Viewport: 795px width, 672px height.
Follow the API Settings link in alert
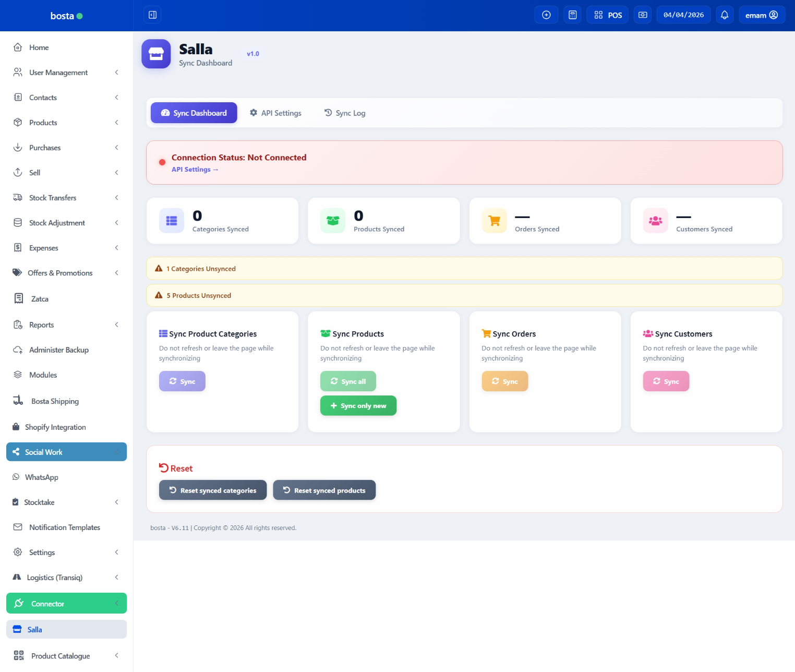point(195,170)
